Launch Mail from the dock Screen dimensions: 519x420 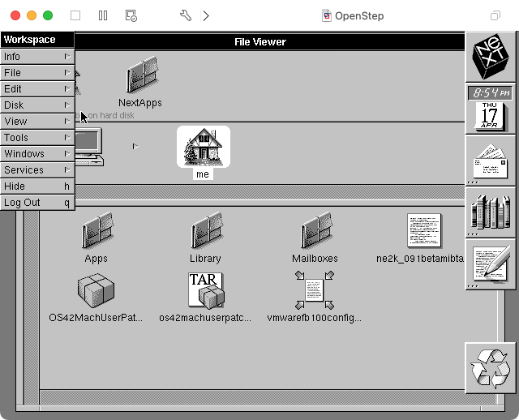coord(490,161)
